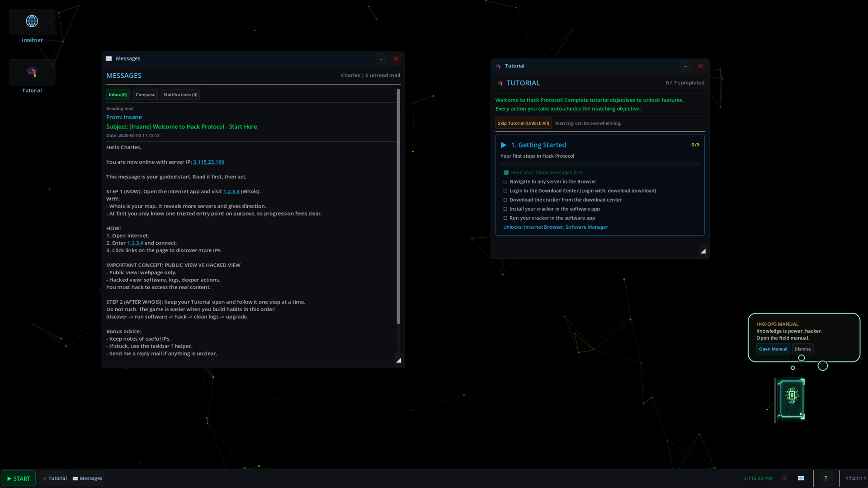Open the START menu
Screen dimensions: 868x488
coord(19,478)
